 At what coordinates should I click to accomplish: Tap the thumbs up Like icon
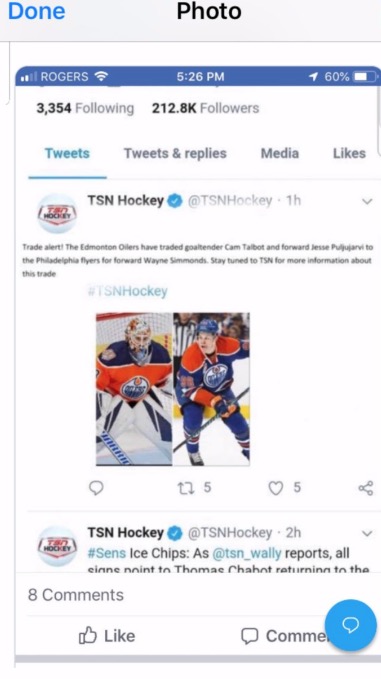click(88, 636)
